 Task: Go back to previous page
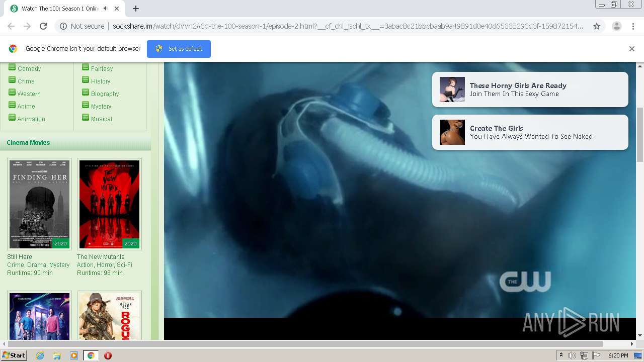tap(11, 26)
